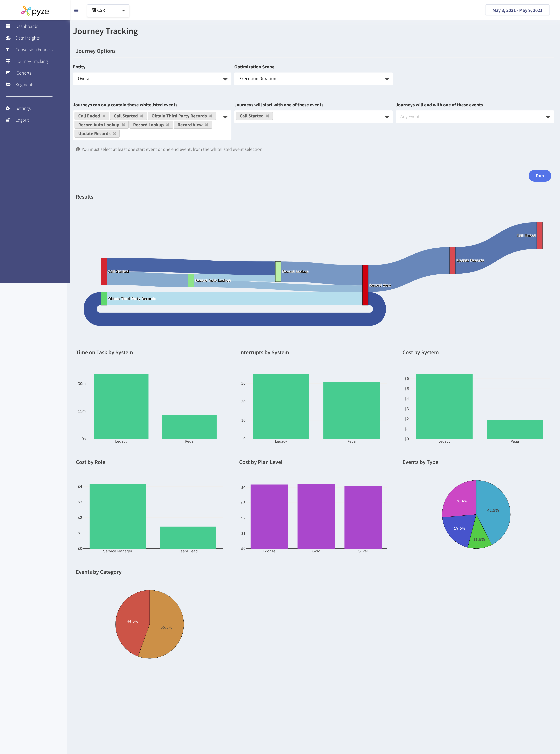Remove the Record Auto Lookup tag
This screenshot has width=560, height=754.
tap(123, 125)
